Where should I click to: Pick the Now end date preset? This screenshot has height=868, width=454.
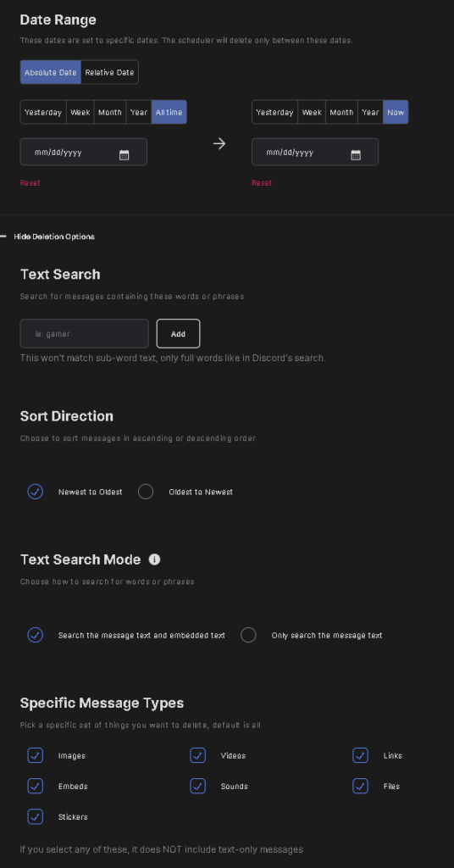[x=396, y=113]
